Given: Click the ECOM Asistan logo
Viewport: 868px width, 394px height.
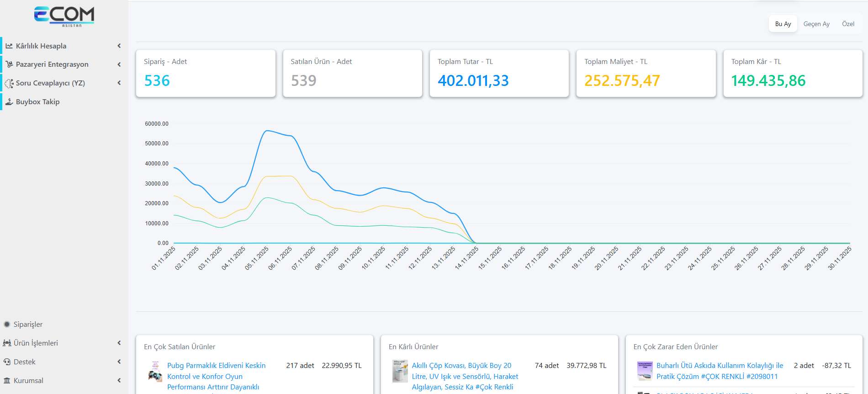Looking at the screenshot, I should (x=64, y=16).
